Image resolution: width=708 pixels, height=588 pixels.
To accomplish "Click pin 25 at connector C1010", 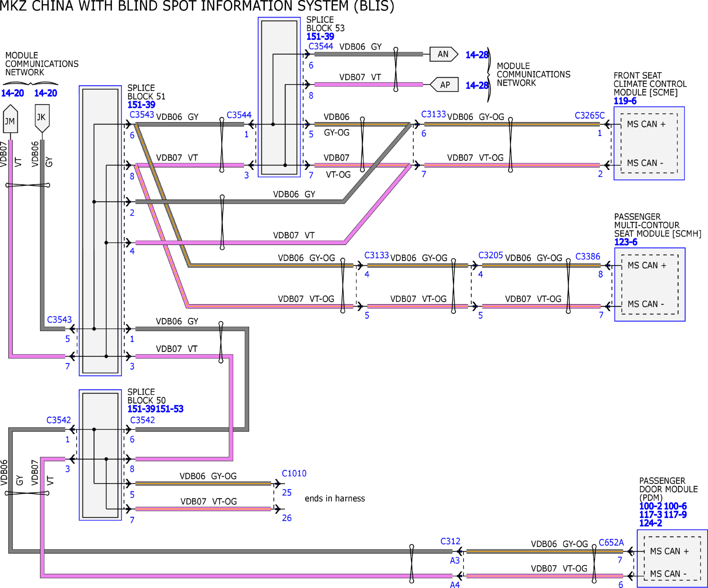I will tap(287, 493).
